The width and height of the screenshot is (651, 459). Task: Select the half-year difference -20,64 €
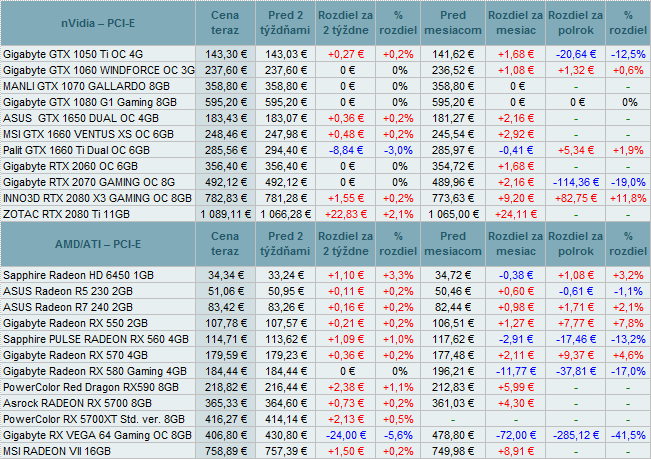(576, 54)
